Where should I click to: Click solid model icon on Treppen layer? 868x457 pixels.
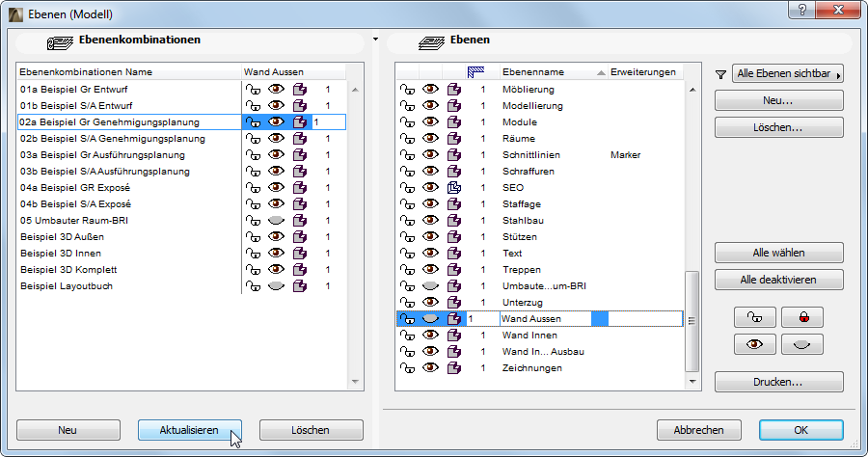tap(454, 269)
